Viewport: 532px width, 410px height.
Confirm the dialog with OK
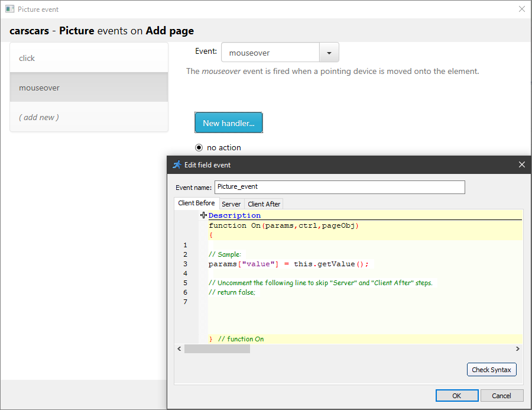457,395
